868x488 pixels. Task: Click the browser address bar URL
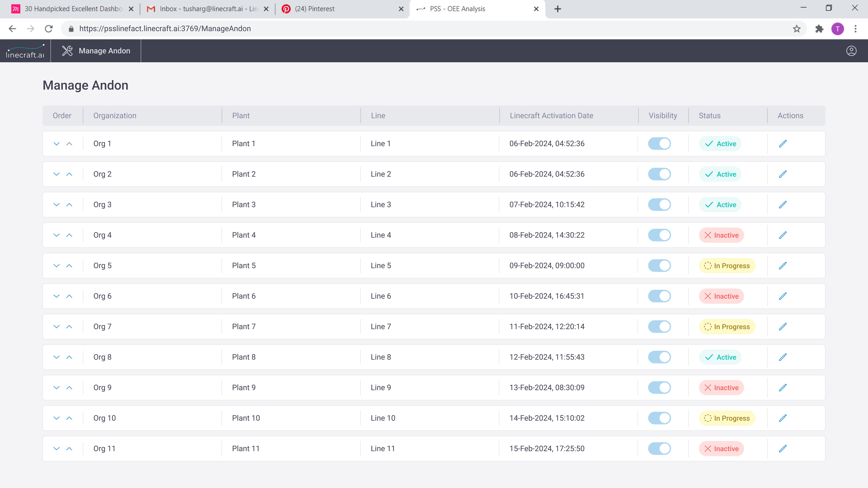165,29
